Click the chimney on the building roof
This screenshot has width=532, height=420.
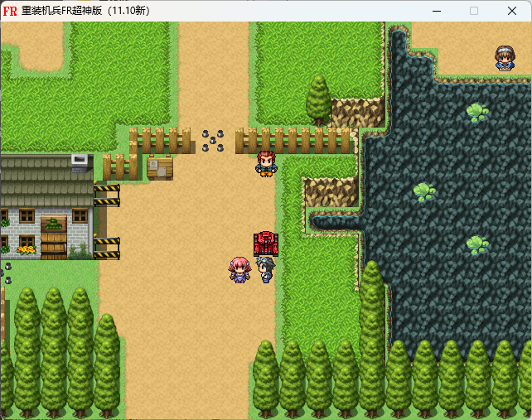click(x=80, y=162)
